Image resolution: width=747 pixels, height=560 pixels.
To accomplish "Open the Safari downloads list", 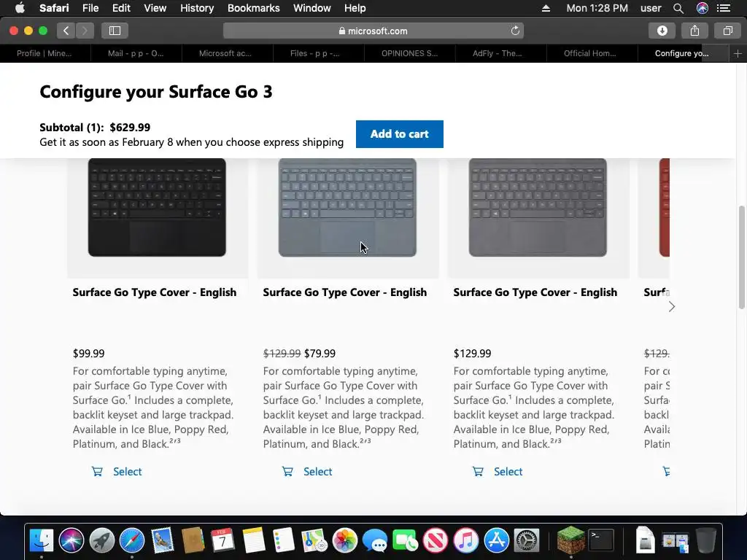I will coord(662,31).
